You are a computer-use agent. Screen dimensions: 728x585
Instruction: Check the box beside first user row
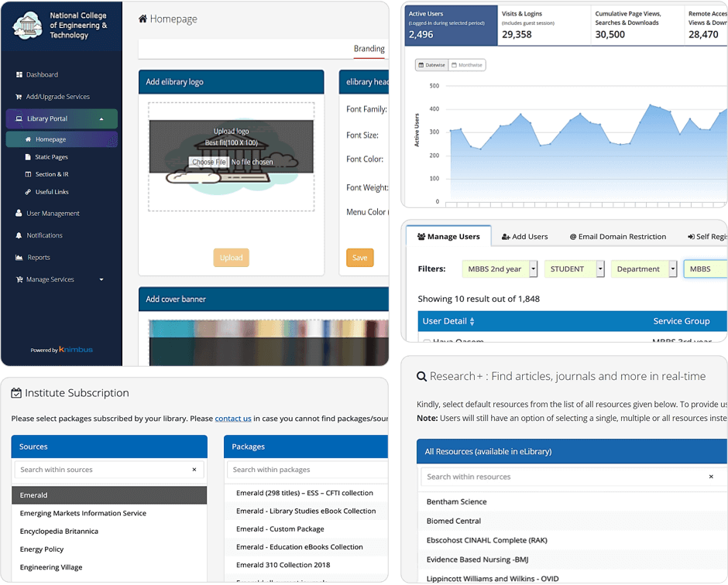[426, 341]
